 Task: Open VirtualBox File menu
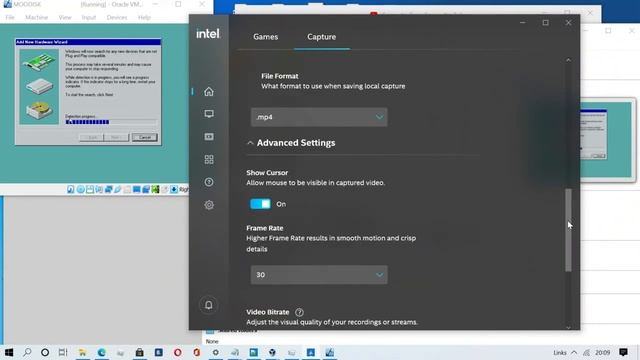tap(10, 18)
